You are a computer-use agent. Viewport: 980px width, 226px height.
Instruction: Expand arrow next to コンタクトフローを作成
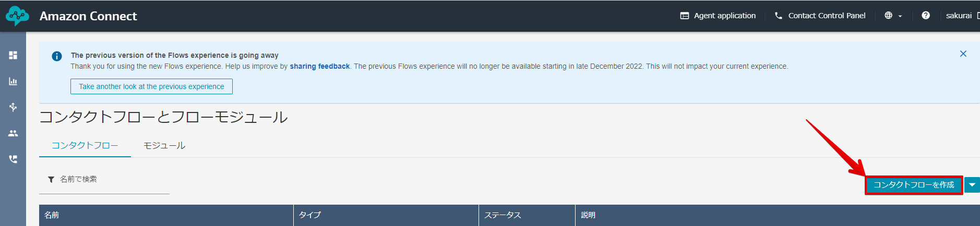972,185
